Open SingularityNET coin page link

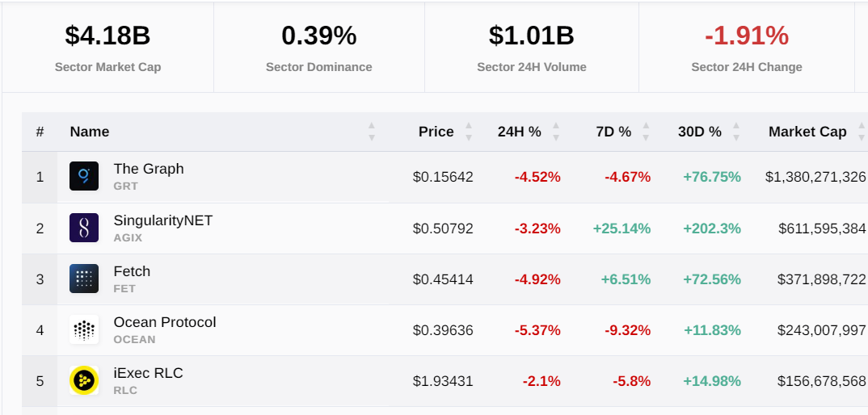coord(162,220)
